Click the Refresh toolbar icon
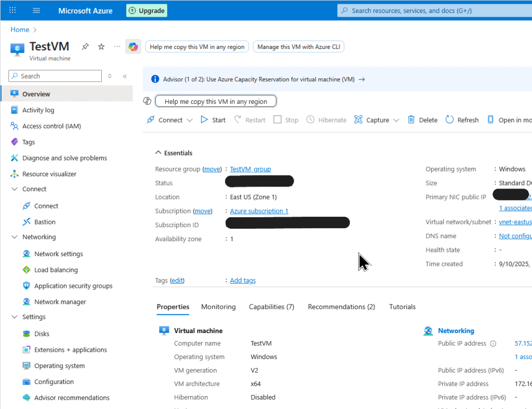 point(449,120)
